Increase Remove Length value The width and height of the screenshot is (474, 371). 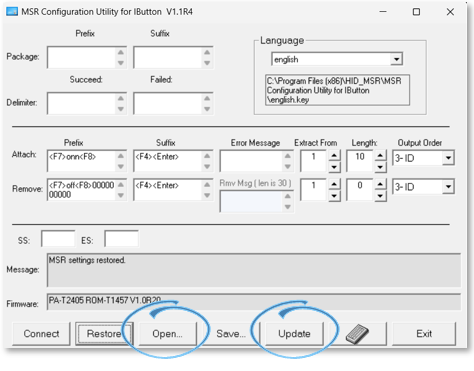(x=380, y=184)
